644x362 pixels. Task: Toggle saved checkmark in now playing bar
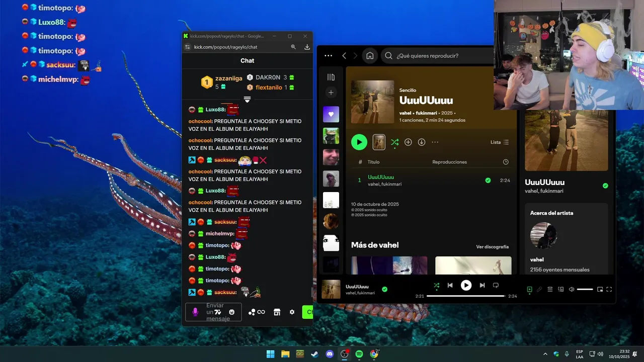click(x=384, y=289)
